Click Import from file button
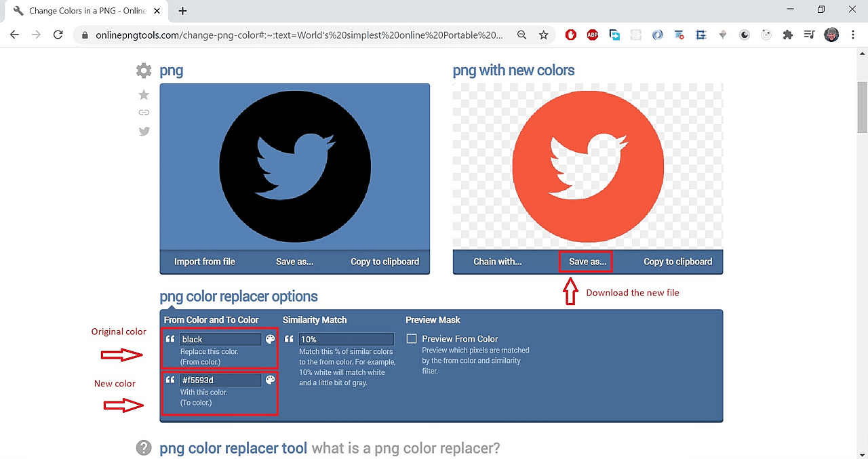Screen dimensions: 868x459 (204, 262)
